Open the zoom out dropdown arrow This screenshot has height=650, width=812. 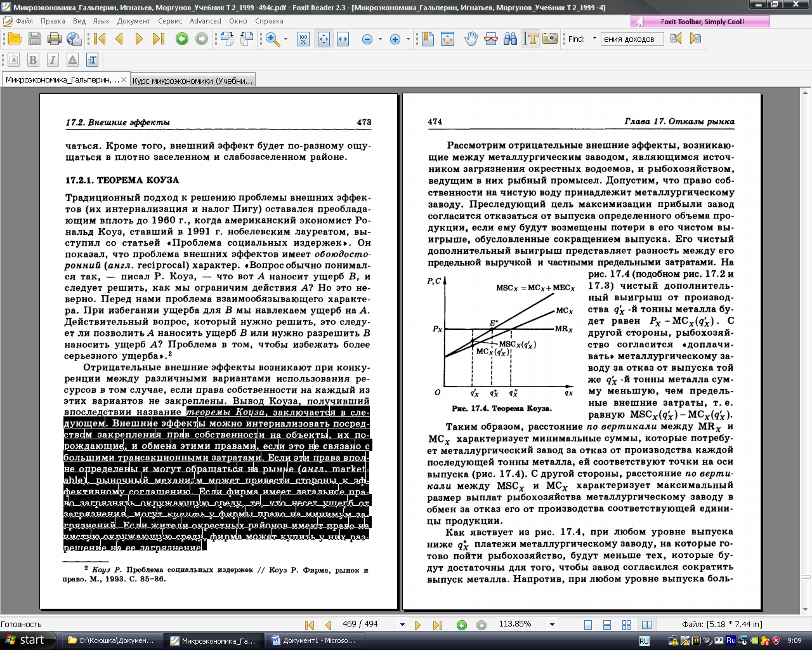pyautogui.click(x=380, y=39)
